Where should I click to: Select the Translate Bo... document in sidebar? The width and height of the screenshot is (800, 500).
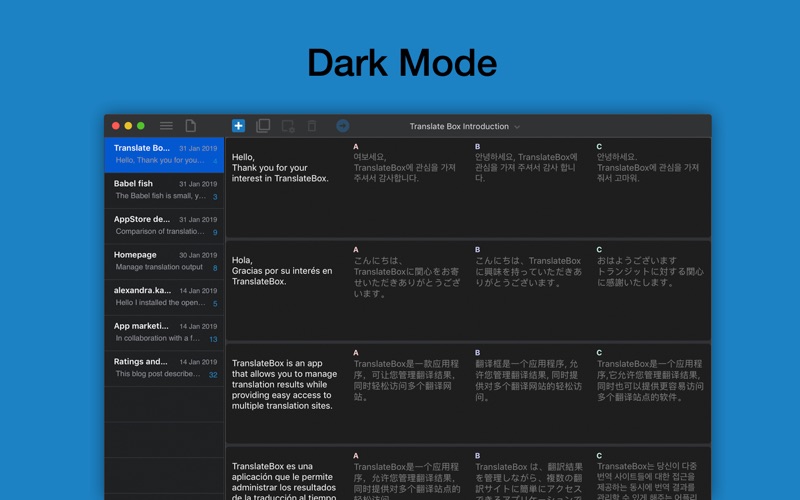coord(164,155)
